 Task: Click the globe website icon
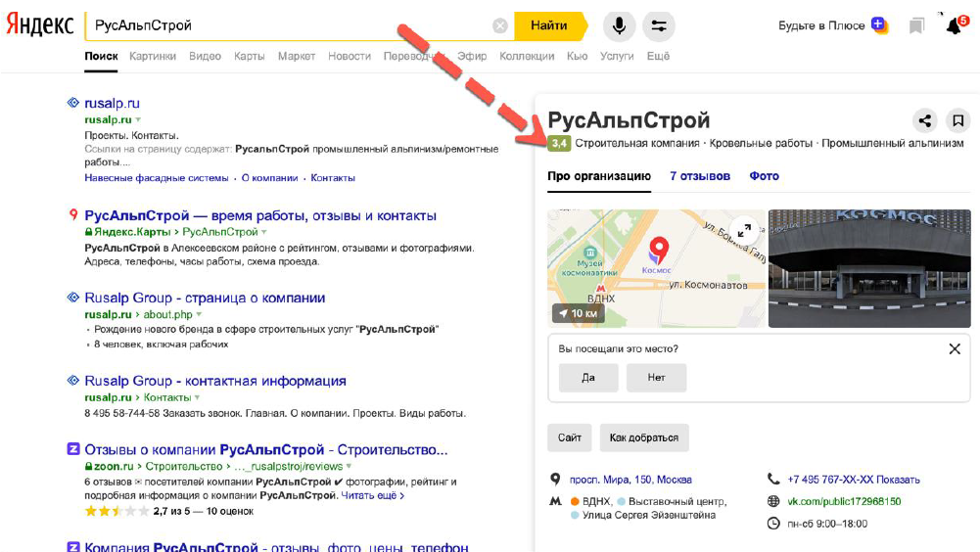point(773,501)
